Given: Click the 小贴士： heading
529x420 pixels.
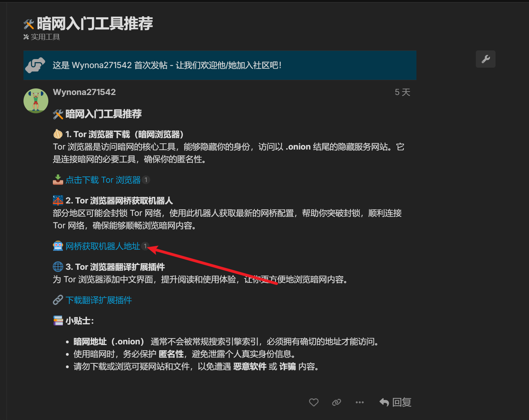Looking at the screenshot, I should tap(80, 321).
